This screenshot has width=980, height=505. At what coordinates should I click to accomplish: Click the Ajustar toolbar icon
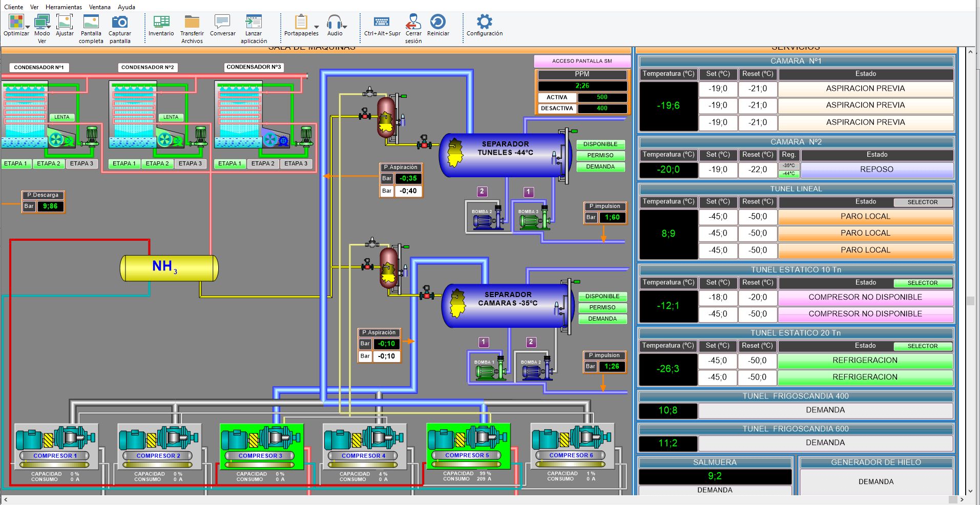tap(65, 22)
